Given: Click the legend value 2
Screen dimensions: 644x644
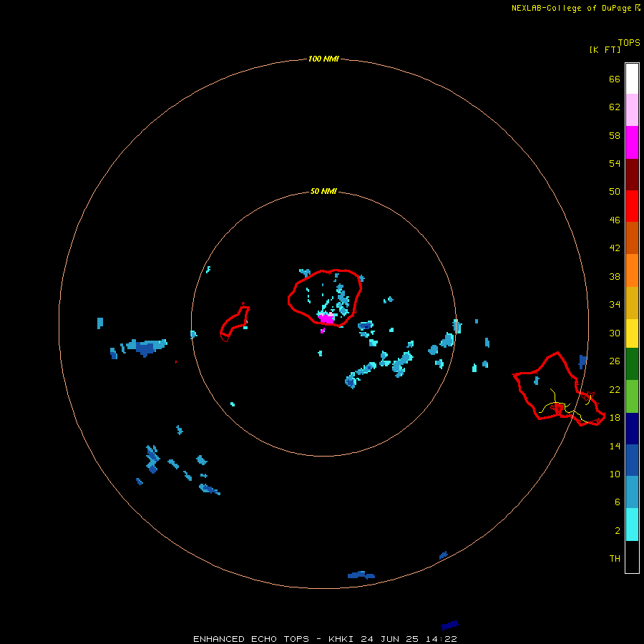Looking at the screenshot, I should click(618, 531).
